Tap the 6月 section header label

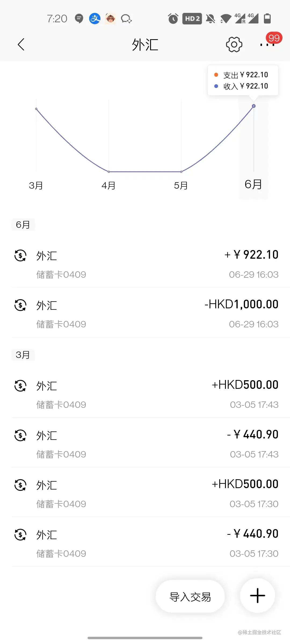pyautogui.click(x=23, y=225)
